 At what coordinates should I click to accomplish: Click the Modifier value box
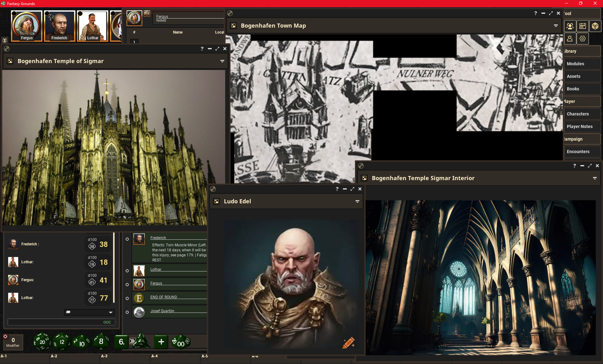coord(13,342)
